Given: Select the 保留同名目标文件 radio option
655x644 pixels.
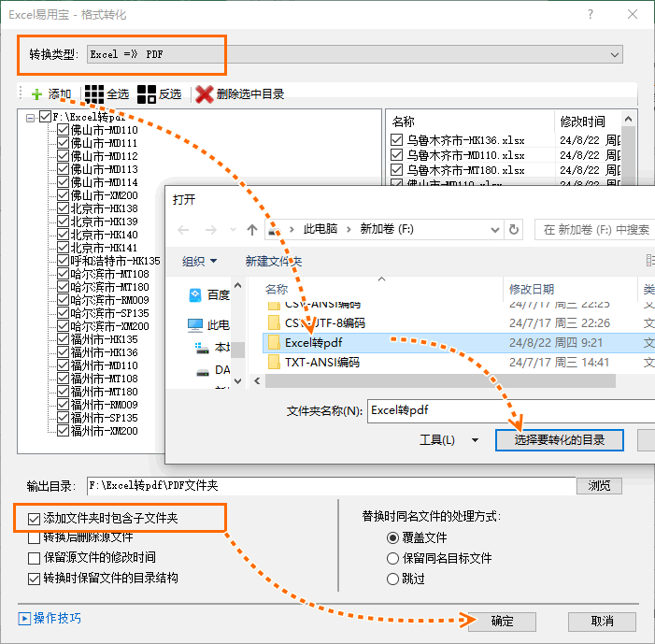Looking at the screenshot, I should (x=392, y=558).
